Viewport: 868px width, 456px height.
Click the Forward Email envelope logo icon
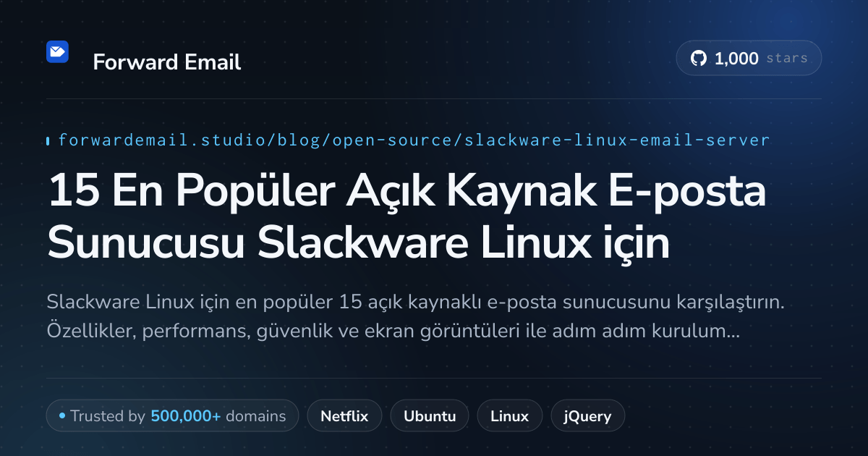pos(57,51)
